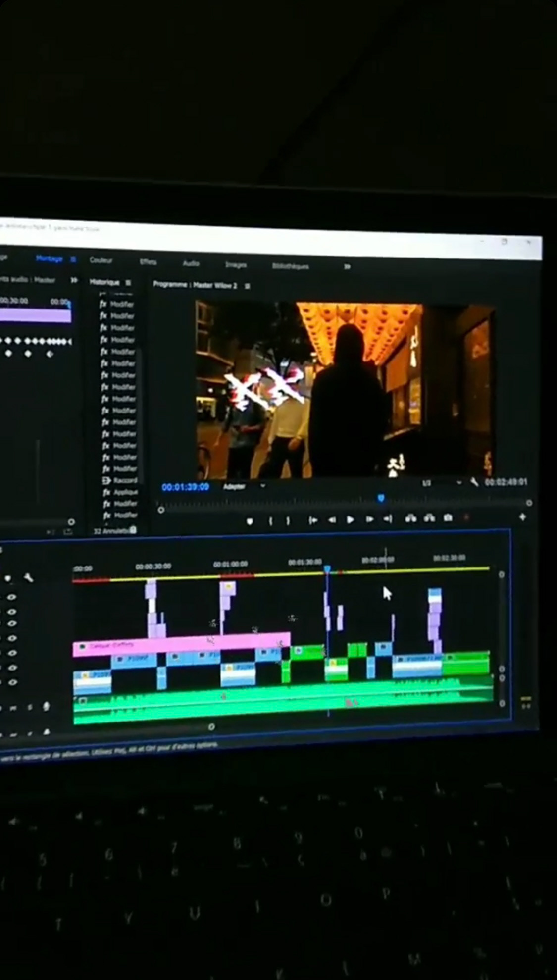
Task: Step back one frame
Action: 332,519
